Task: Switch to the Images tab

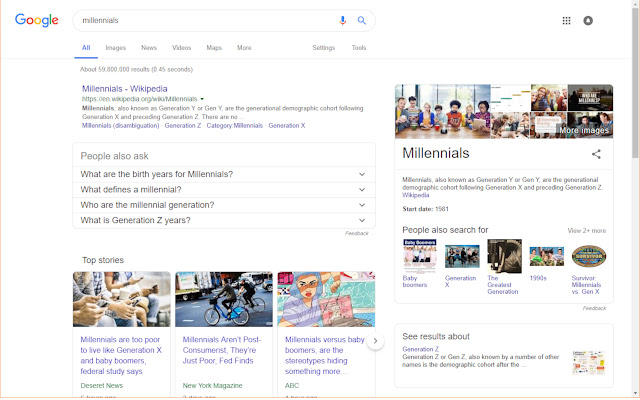Action: point(116,48)
